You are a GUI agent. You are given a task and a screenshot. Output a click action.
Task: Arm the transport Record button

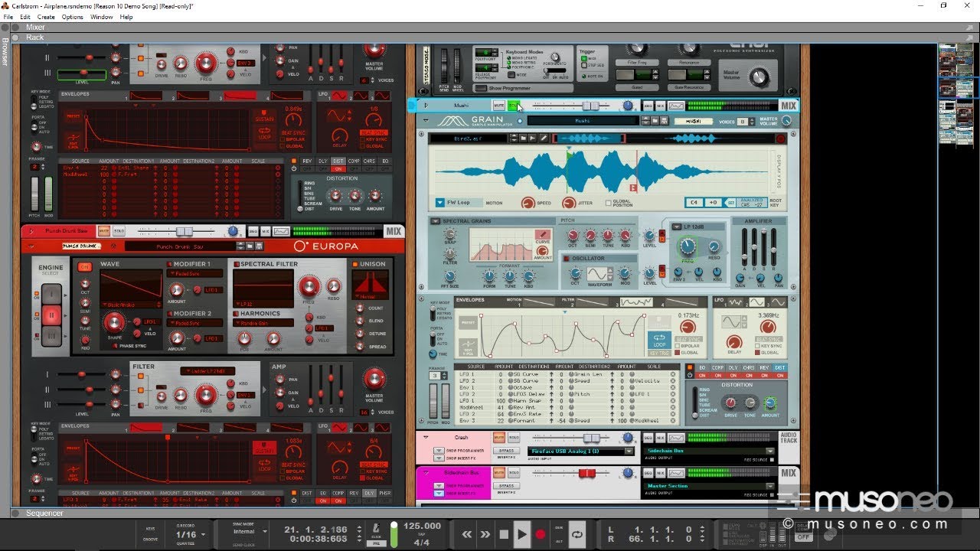coord(541,534)
